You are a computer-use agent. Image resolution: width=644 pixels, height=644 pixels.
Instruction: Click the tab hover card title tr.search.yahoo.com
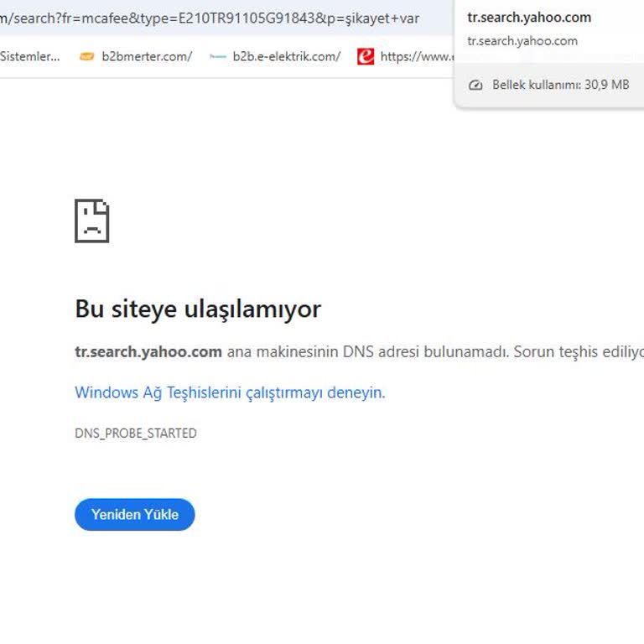tap(529, 18)
